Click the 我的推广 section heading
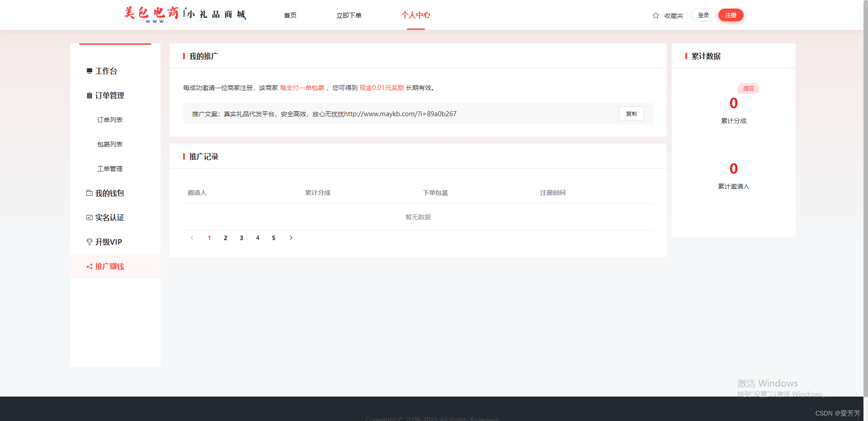 click(x=204, y=56)
